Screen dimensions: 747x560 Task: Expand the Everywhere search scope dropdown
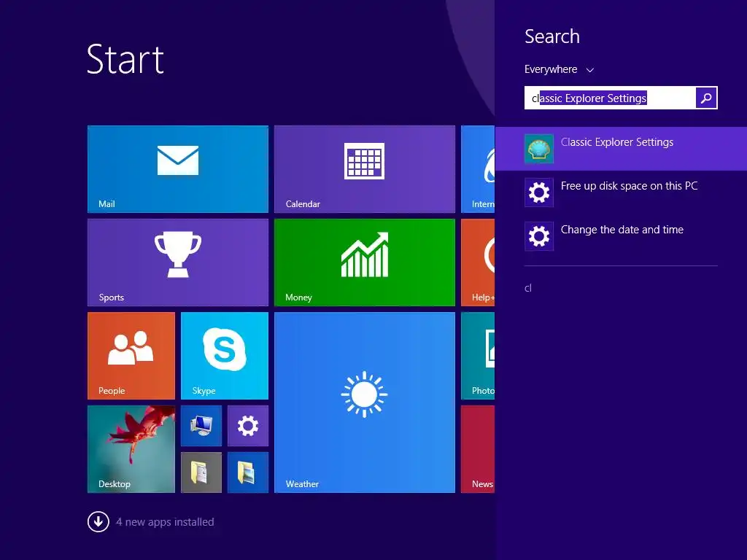[559, 69]
